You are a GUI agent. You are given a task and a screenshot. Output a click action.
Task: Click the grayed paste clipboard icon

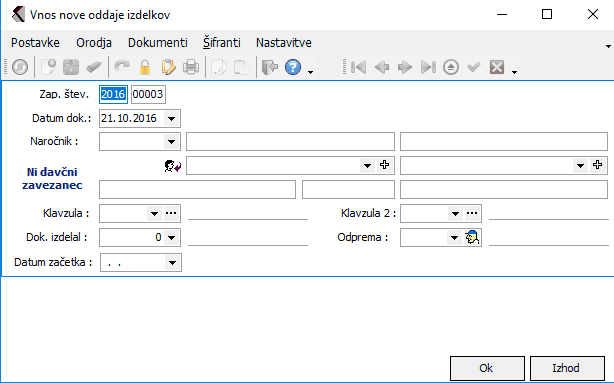(242, 67)
